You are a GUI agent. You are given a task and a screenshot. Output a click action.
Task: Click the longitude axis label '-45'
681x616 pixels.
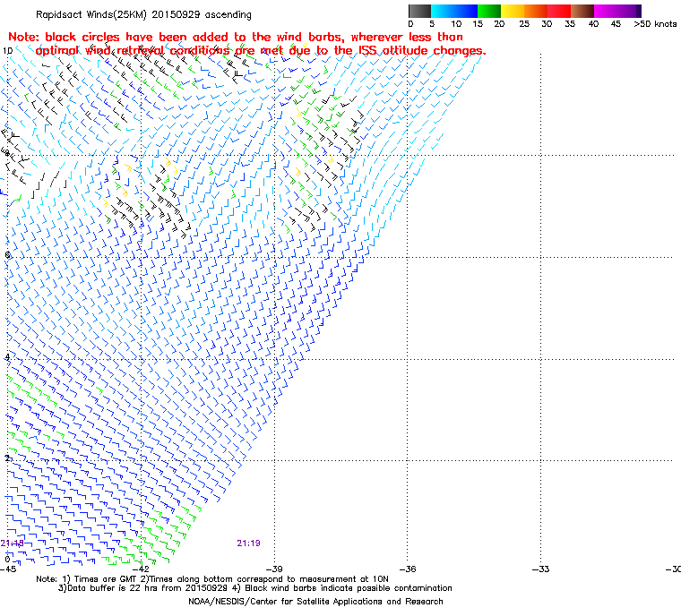point(8,569)
